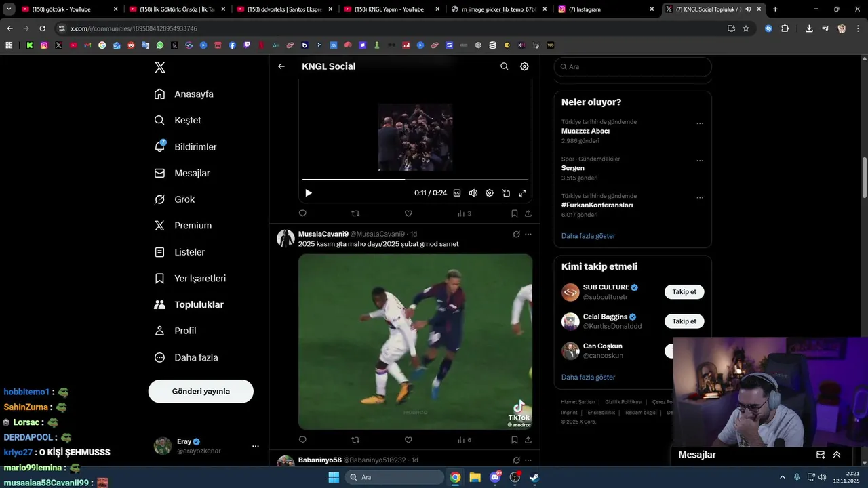Show more follow suggestions
868x488 pixels.
coord(589,377)
